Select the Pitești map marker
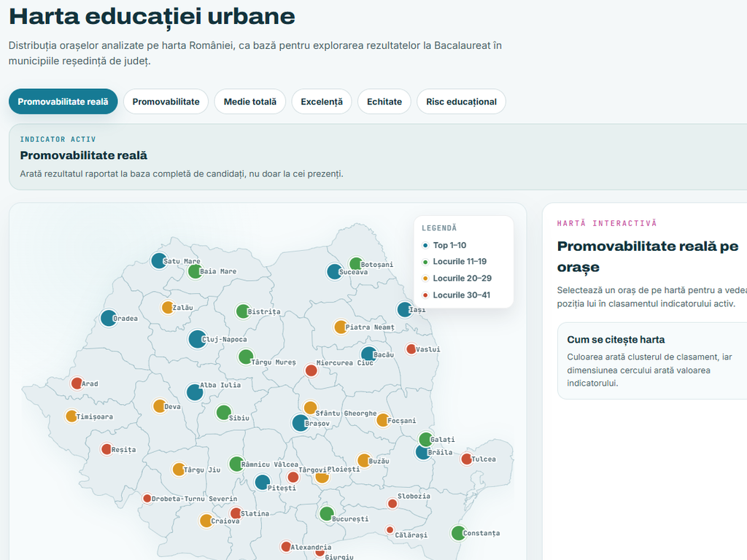Image resolution: width=747 pixels, height=560 pixels. click(262, 483)
